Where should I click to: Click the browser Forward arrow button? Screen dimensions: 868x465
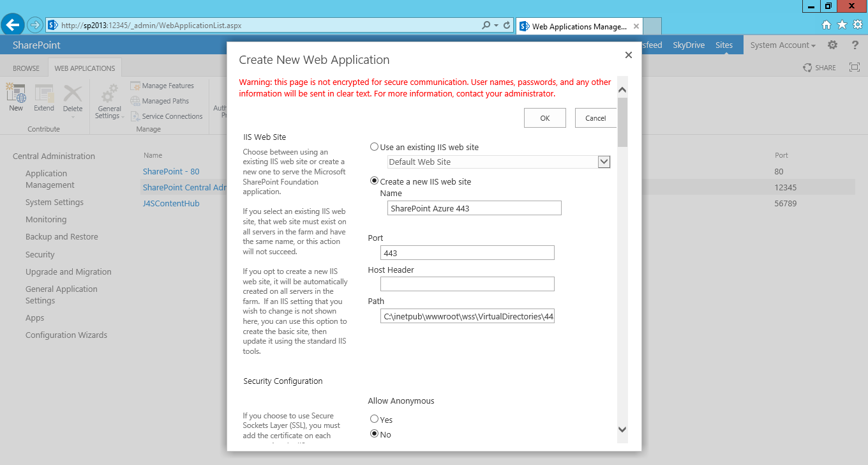(34, 26)
